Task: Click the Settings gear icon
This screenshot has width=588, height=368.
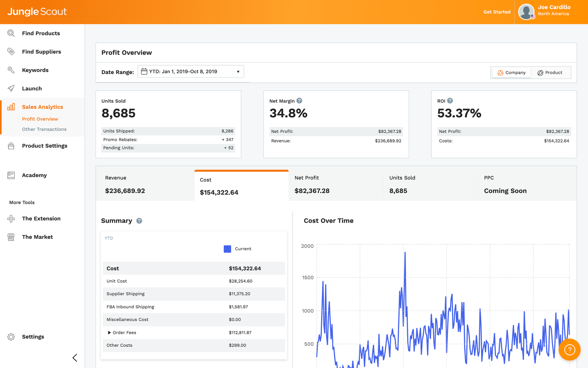Action: [x=11, y=337]
